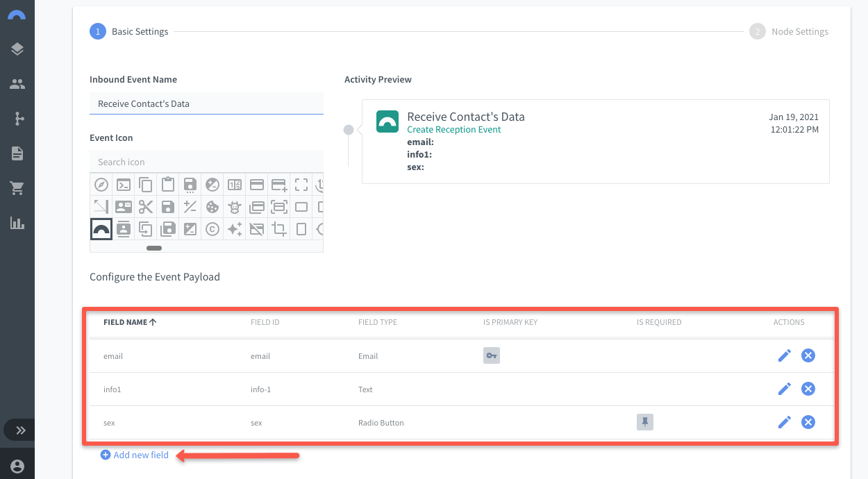
Task: Select the selected dark arch event icon
Action: [x=101, y=229]
